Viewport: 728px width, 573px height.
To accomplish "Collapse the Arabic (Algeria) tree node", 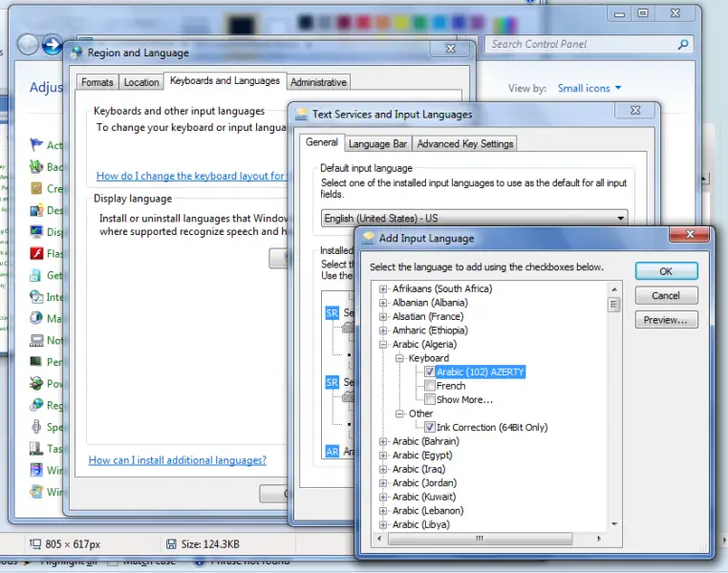I will click(383, 344).
